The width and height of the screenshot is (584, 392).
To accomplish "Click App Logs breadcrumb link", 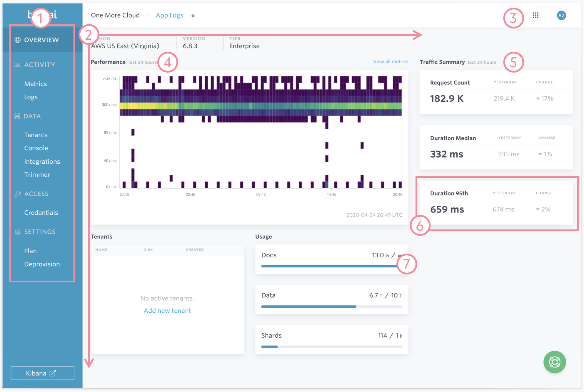I will (x=169, y=15).
